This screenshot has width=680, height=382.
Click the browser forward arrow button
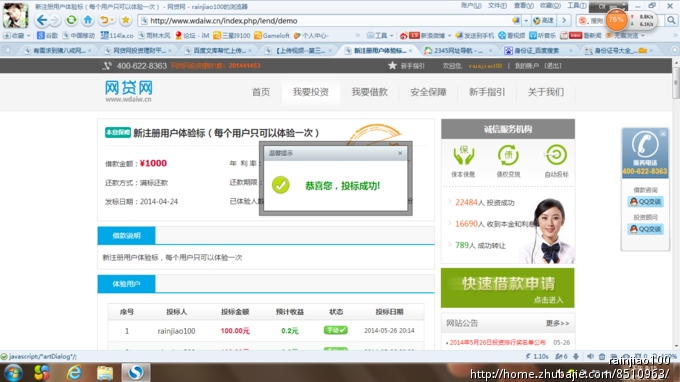tap(55, 20)
